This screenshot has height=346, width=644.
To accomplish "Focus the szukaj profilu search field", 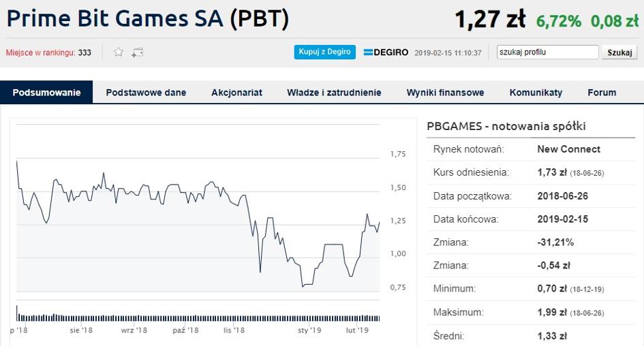I will point(547,52).
